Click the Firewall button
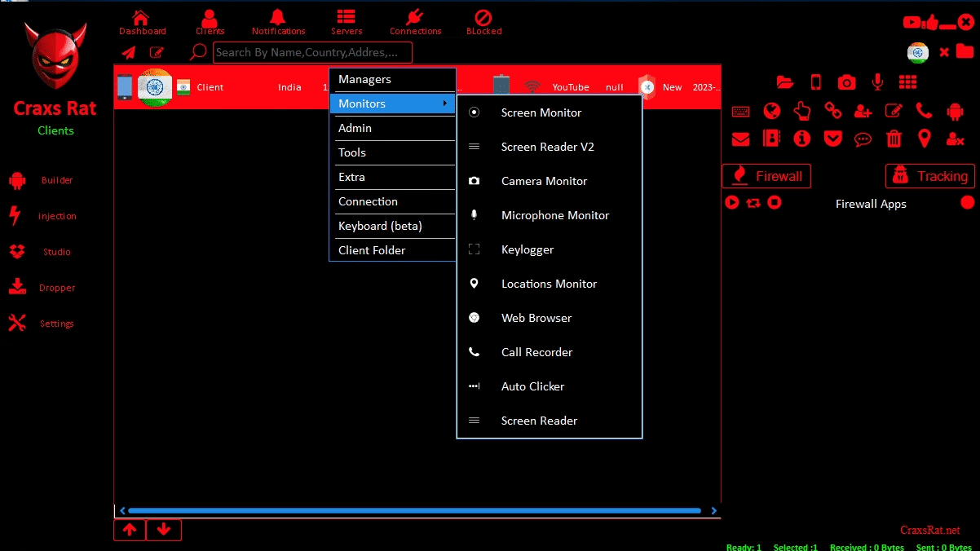 pyautogui.click(x=766, y=176)
